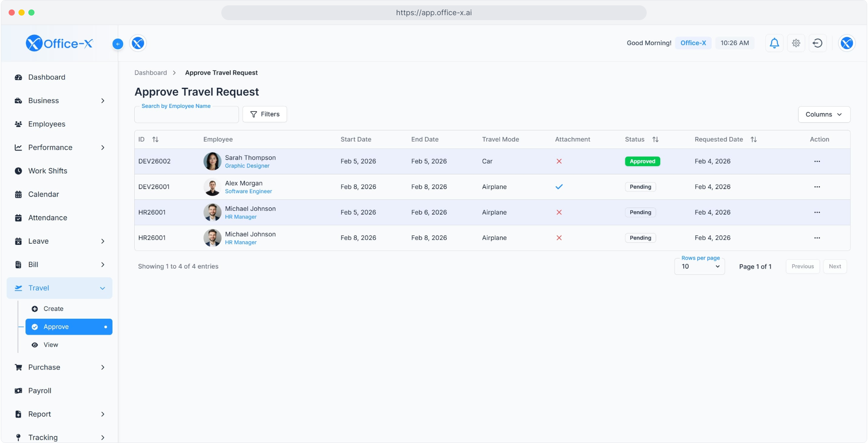Toggle Status column sort order
This screenshot has height=443, width=868.
point(655,139)
